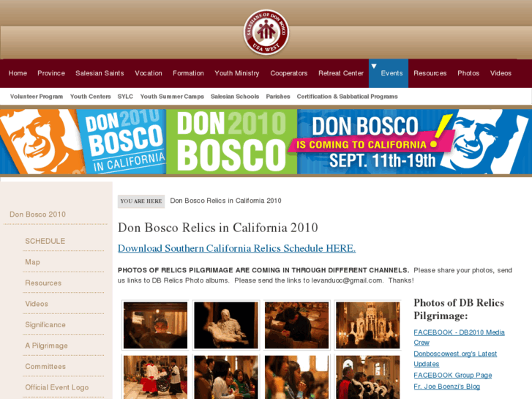The image size is (532, 399).
Task: Open the top-menu Videos page
Action: coord(501,73)
